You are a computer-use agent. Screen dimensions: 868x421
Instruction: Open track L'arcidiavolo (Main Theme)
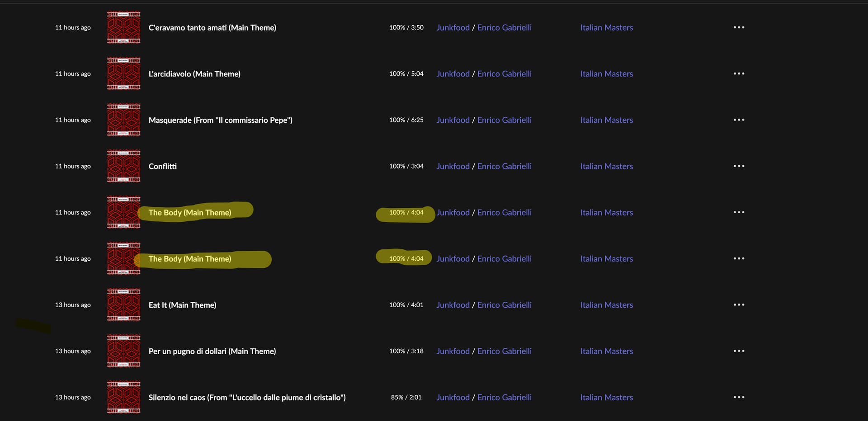point(194,74)
